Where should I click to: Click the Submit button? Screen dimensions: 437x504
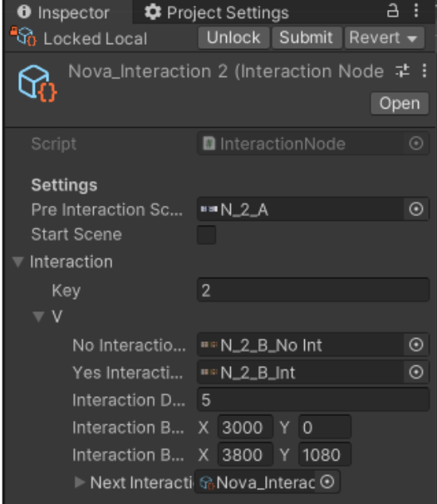(x=307, y=37)
